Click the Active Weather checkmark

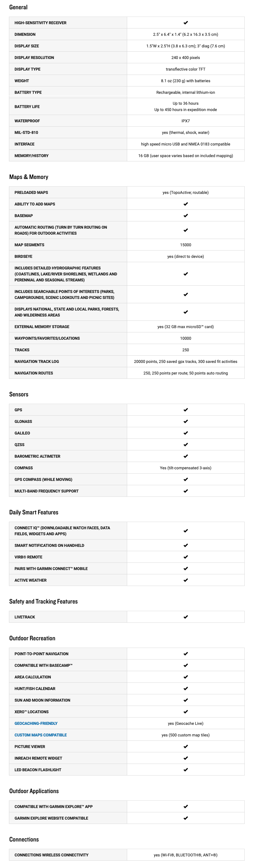[185, 580]
